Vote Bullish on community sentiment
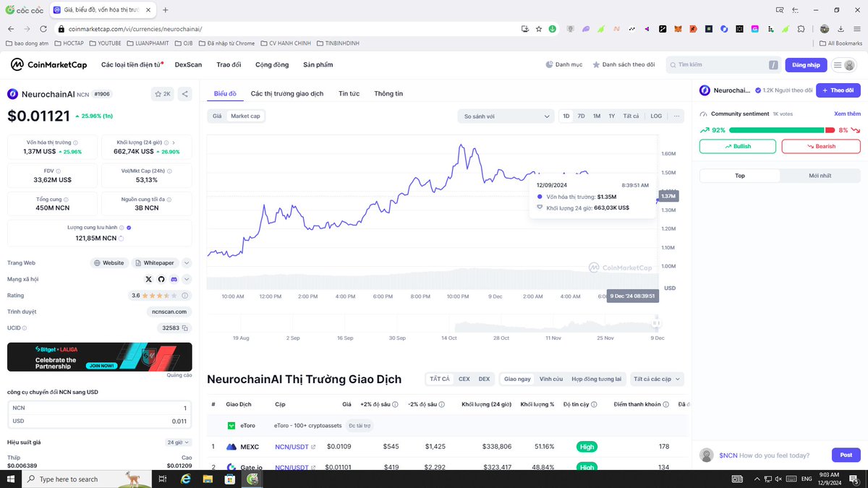Screen dimensions: 868x488 pyautogui.click(x=738, y=146)
